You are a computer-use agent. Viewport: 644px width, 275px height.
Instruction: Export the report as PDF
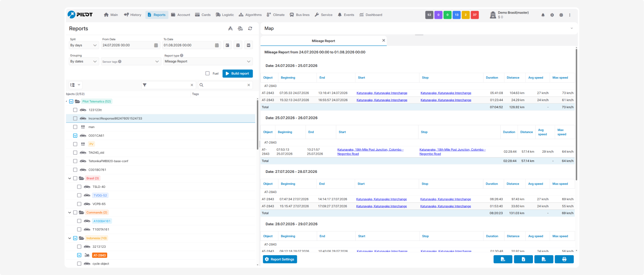coord(544,259)
